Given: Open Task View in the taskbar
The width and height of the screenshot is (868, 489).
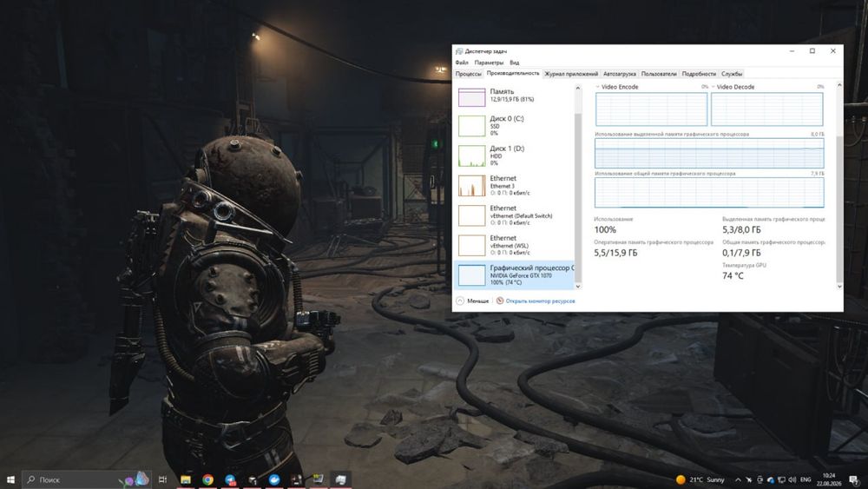Looking at the screenshot, I should click(x=163, y=479).
